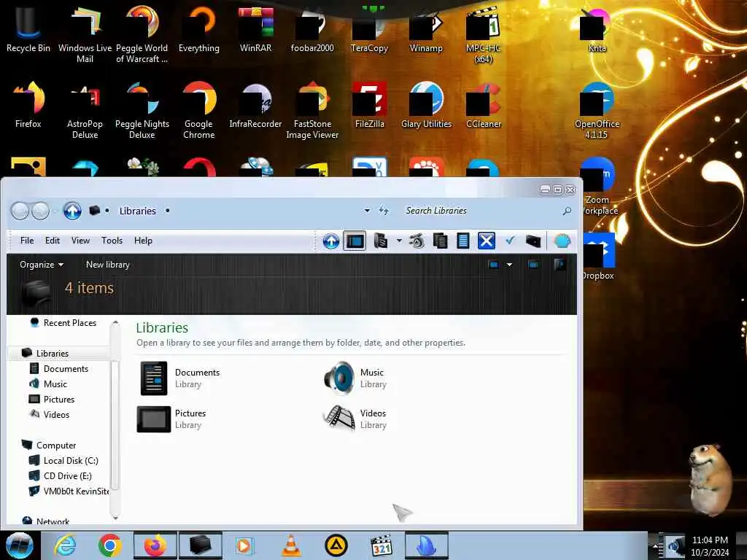The height and width of the screenshot is (560, 747).
Task: Click the blue checkmark properties icon
Action: [x=510, y=241]
